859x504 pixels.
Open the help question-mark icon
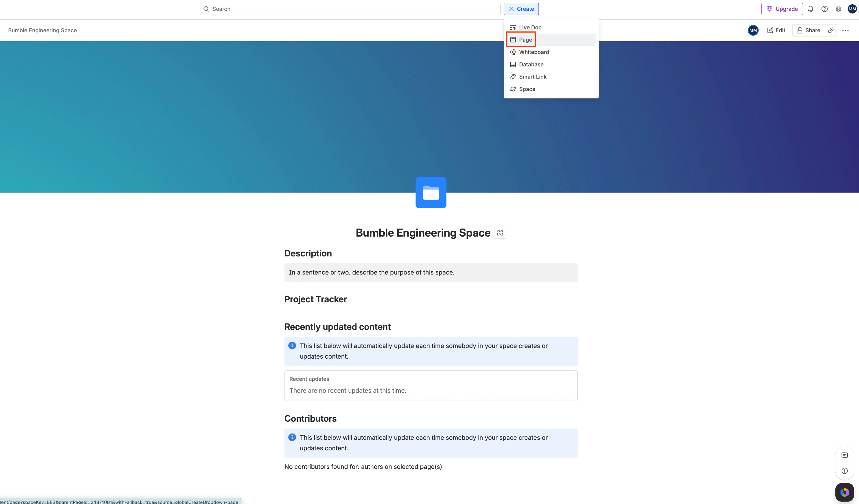(x=824, y=9)
